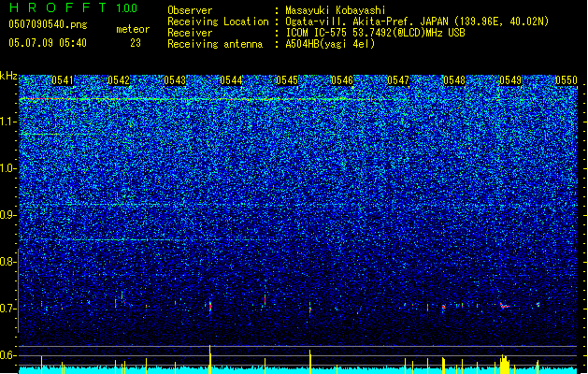Image resolution: width=588 pixels, height=374 pixels.
Task: Click the 0548 time marker
Action: click(454, 80)
